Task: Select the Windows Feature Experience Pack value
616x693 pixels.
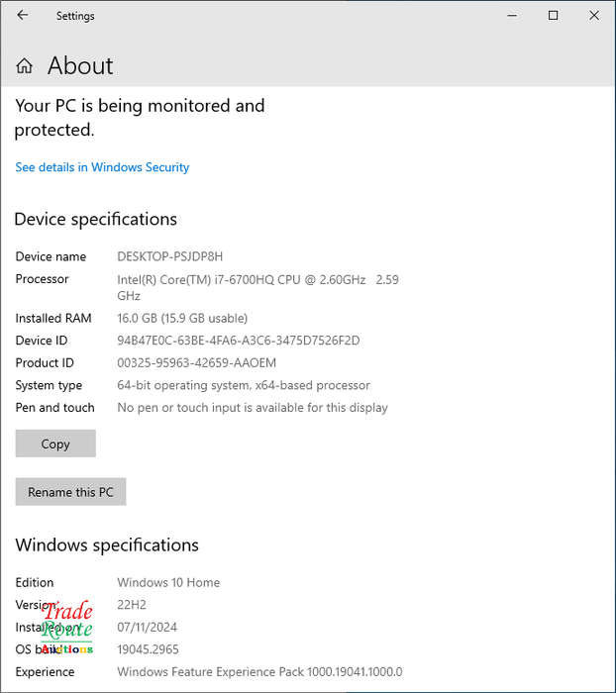Action: point(259,672)
